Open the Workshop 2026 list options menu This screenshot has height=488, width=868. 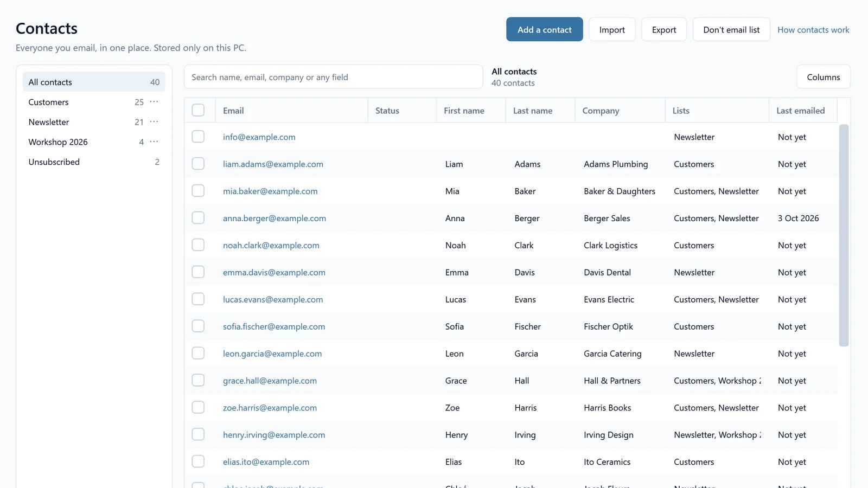tap(154, 142)
